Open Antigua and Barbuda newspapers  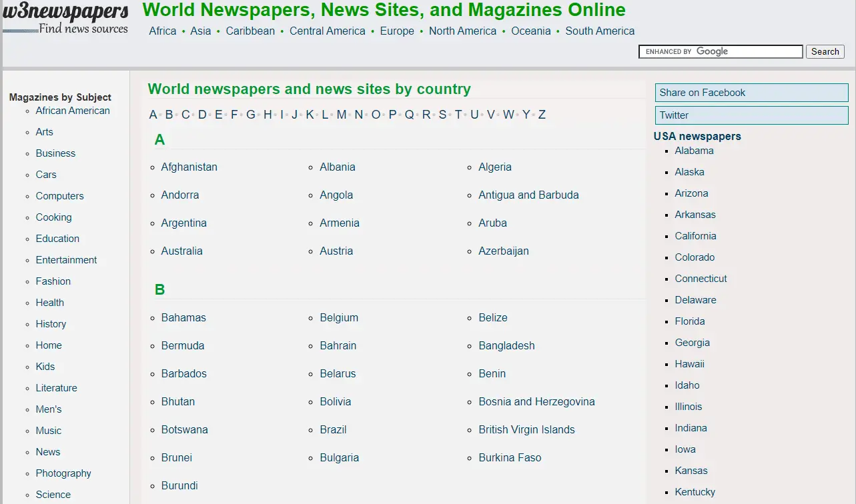click(528, 195)
